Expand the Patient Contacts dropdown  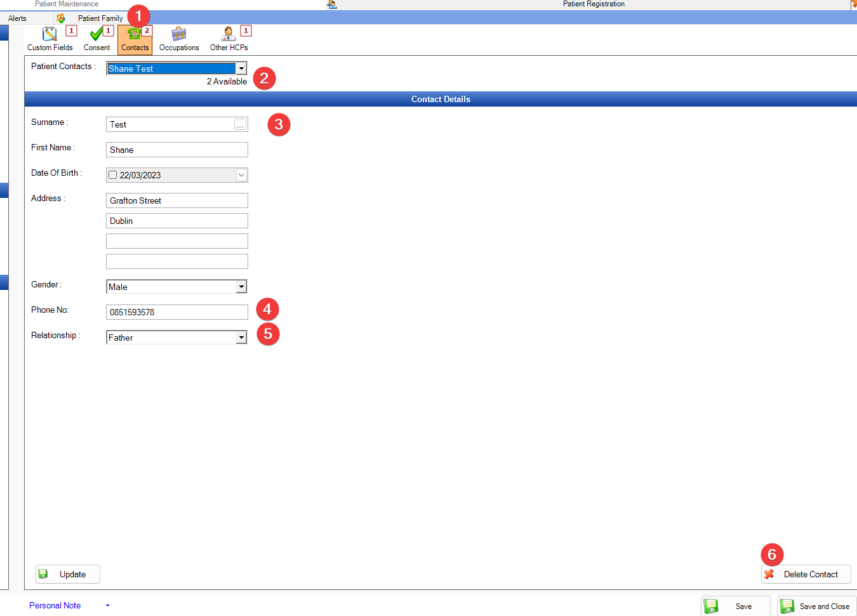[x=241, y=69]
